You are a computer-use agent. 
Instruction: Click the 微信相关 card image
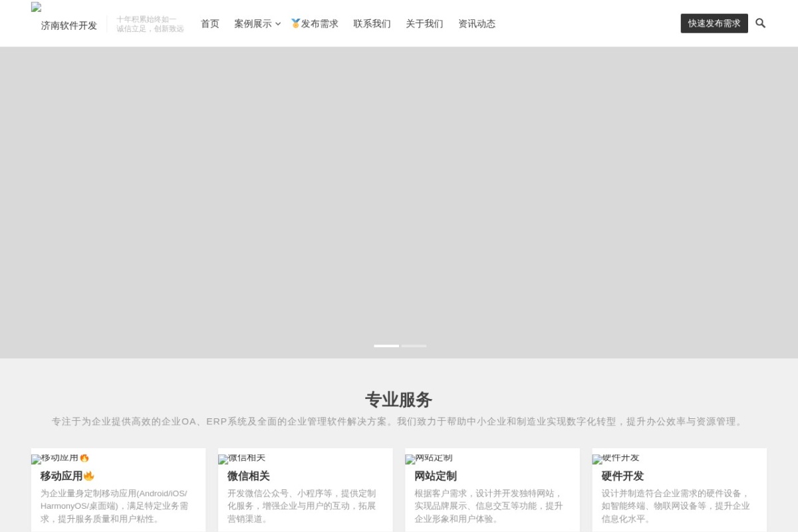242,458
